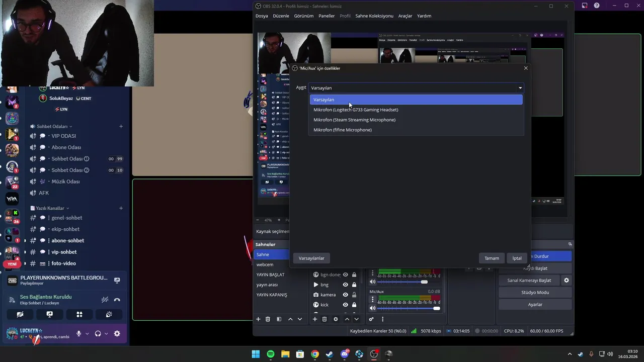
Task: Turn on Discord camera button
Action: click(20, 314)
